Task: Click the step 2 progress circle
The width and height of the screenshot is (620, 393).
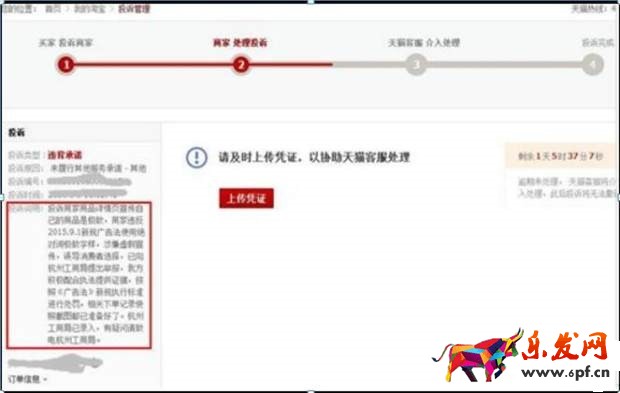Action: [240, 64]
